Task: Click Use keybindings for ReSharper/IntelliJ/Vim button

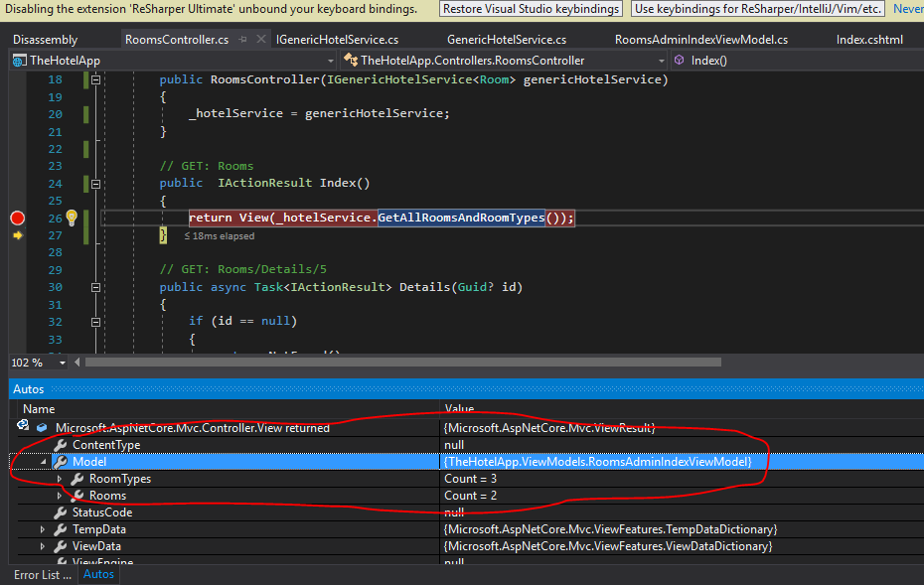Action: click(x=758, y=9)
